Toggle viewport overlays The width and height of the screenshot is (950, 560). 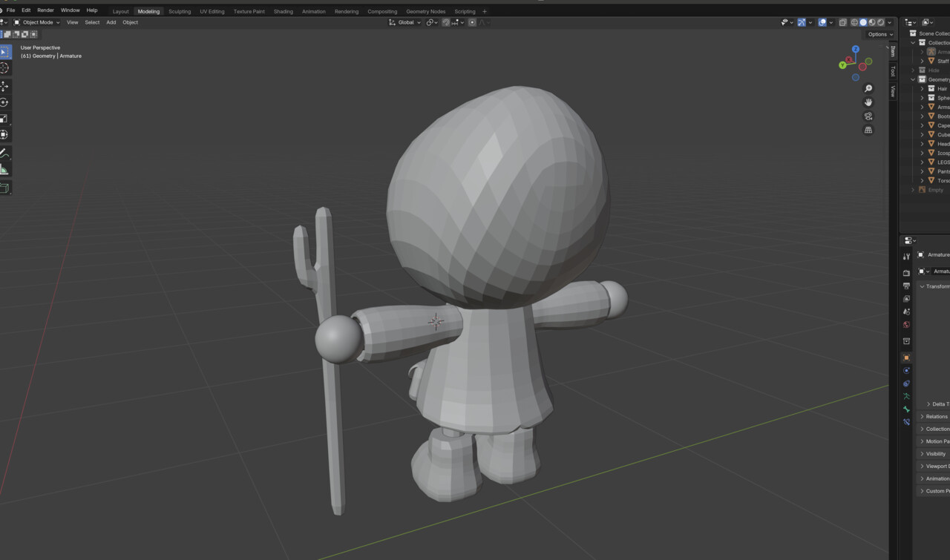pos(822,22)
